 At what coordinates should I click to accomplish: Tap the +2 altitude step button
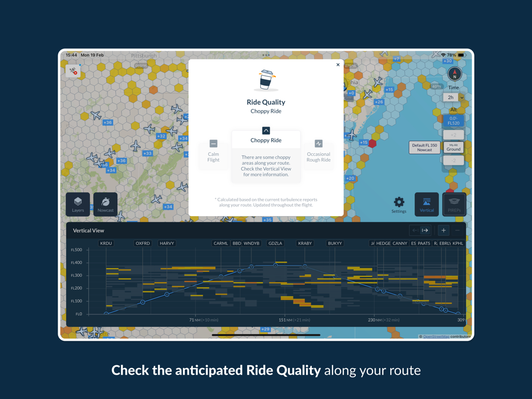(x=453, y=135)
